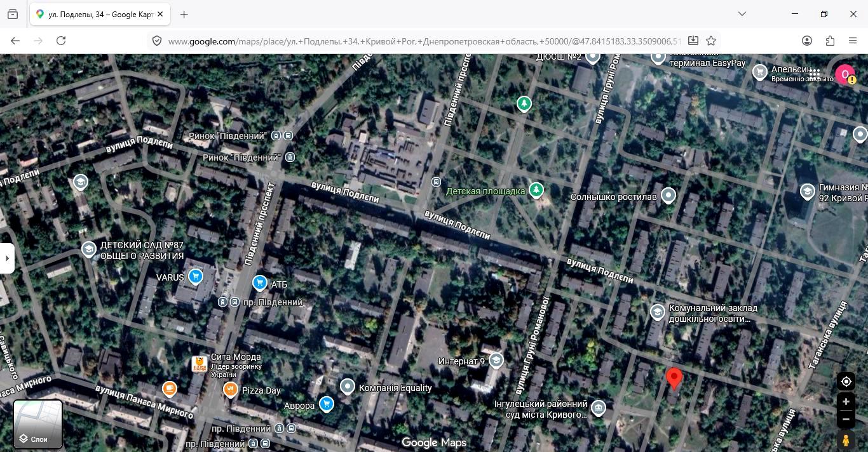
Task: Click the Pizza Day restaurant icon
Action: point(231,390)
